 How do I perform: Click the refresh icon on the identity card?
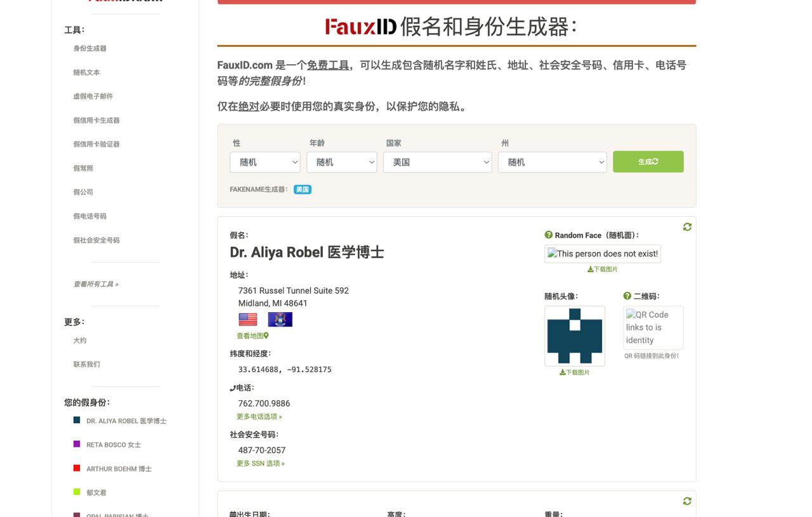point(687,226)
